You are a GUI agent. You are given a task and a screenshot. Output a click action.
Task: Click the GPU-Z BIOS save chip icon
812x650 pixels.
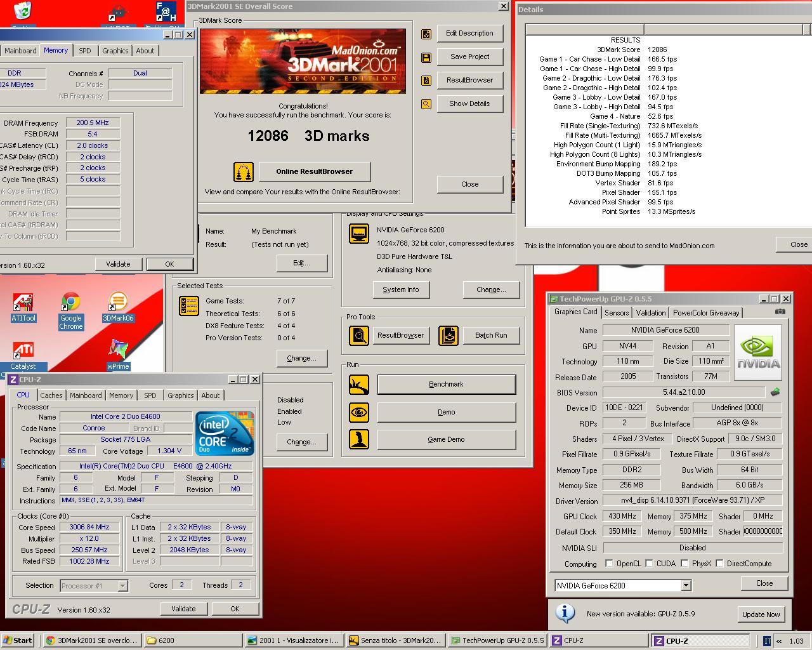point(775,392)
